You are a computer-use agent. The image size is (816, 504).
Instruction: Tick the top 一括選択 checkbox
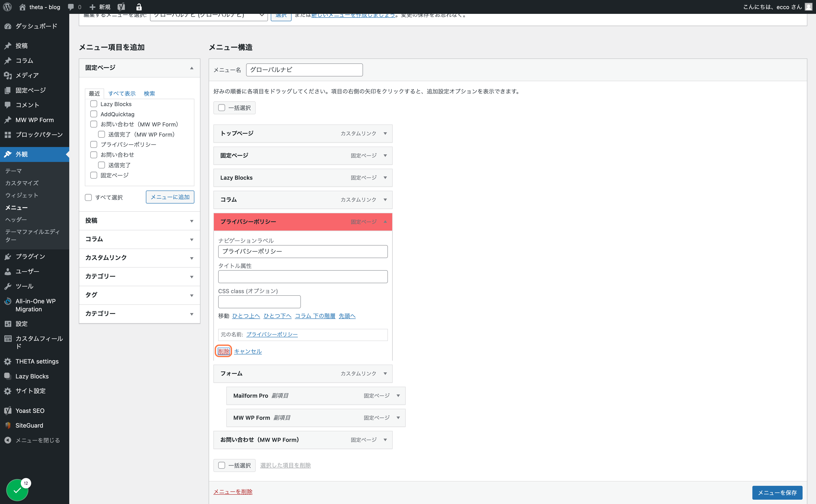(222, 108)
